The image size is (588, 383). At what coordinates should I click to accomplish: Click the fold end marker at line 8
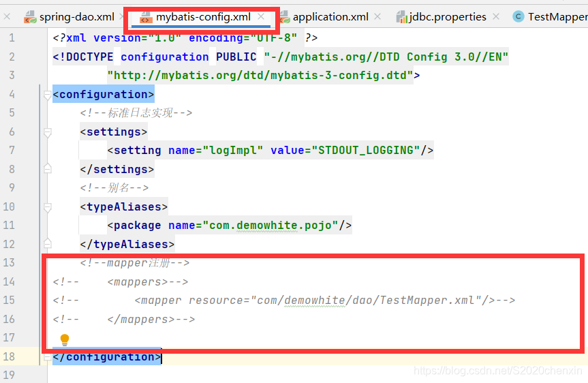(47, 168)
